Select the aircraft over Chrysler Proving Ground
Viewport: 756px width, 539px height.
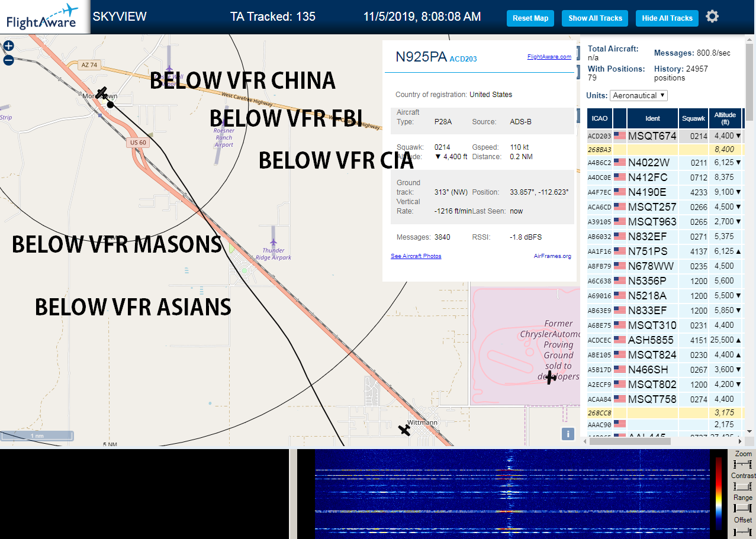550,377
